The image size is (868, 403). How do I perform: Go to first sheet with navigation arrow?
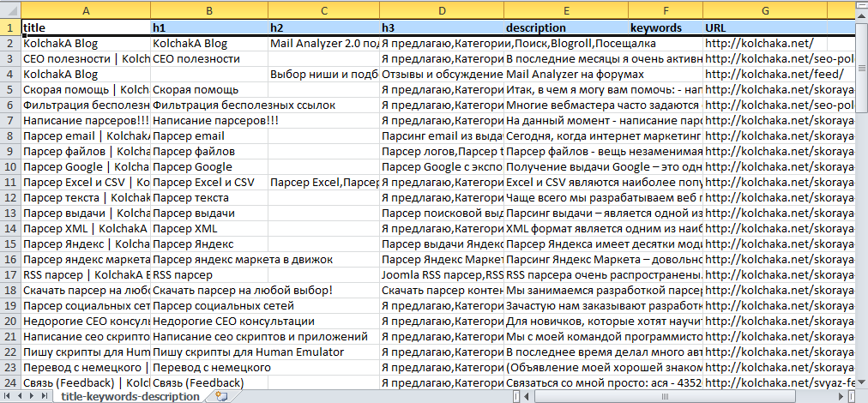click(x=6, y=396)
